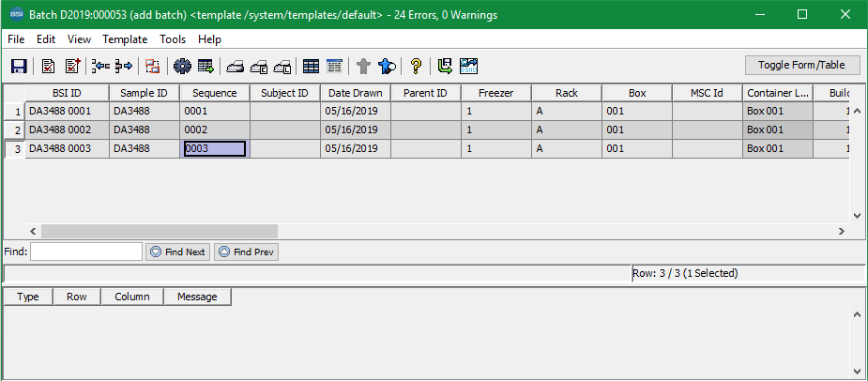Image resolution: width=868 pixels, height=381 pixels.
Task: Click the BSI ID column header
Action: (67, 93)
